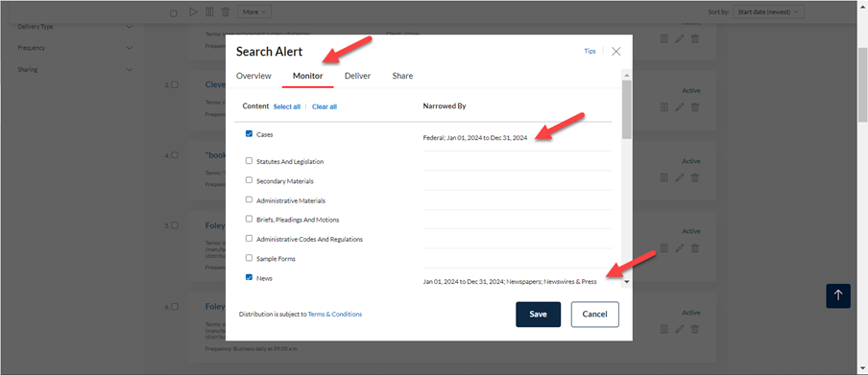This screenshot has width=868, height=375.
Task: Check the Administrative Materials checkbox
Action: click(x=249, y=199)
